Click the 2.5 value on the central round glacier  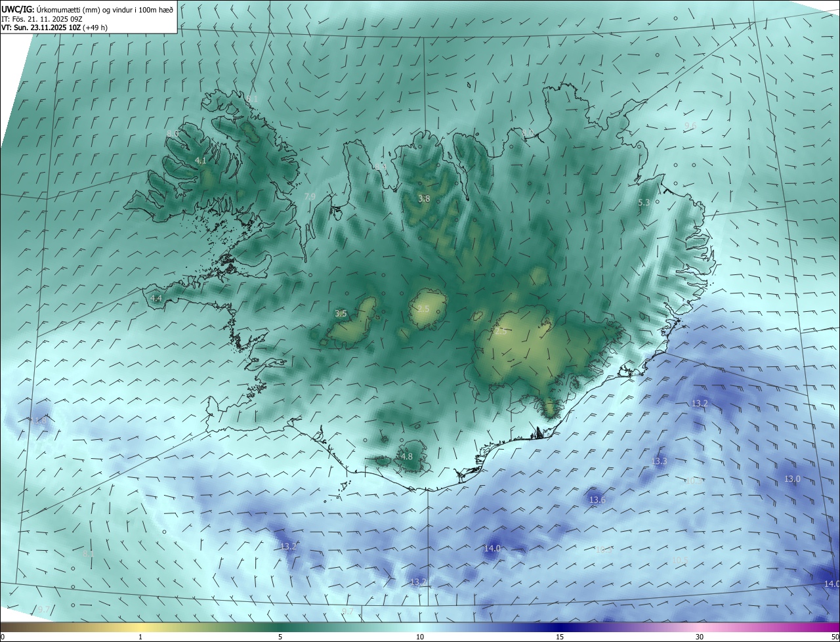(423, 309)
